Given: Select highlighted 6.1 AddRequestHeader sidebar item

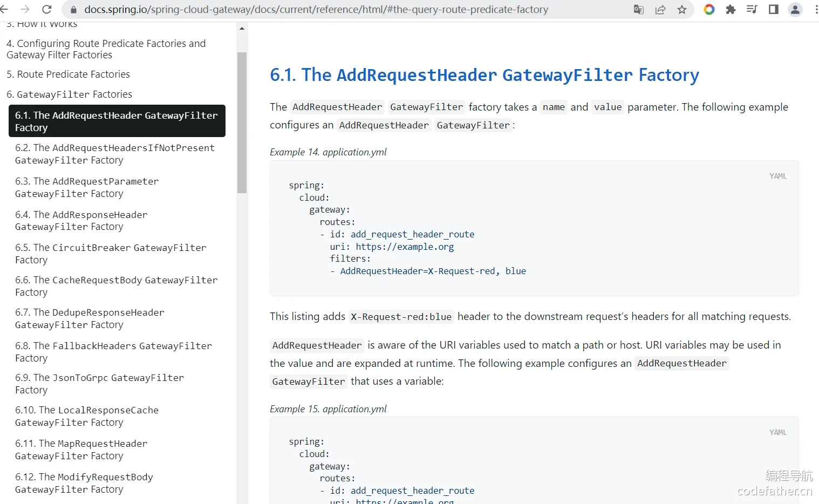Looking at the screenshot, I should [117, 121].
